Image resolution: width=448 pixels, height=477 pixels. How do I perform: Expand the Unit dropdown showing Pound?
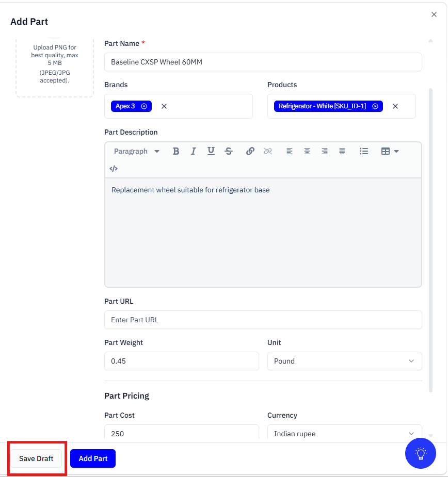[x=344, y=361]
